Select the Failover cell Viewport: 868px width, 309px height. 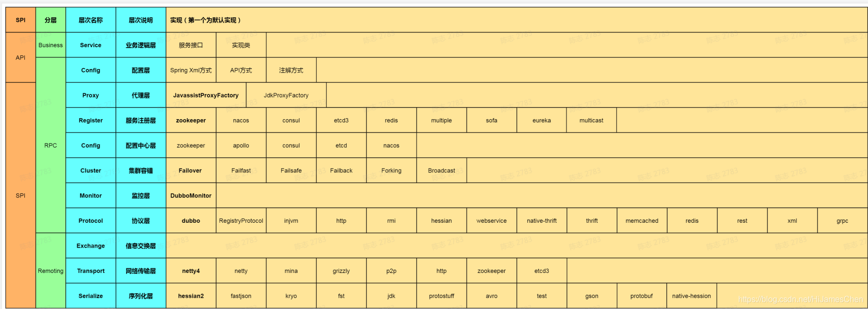click(x=191, y=171)
